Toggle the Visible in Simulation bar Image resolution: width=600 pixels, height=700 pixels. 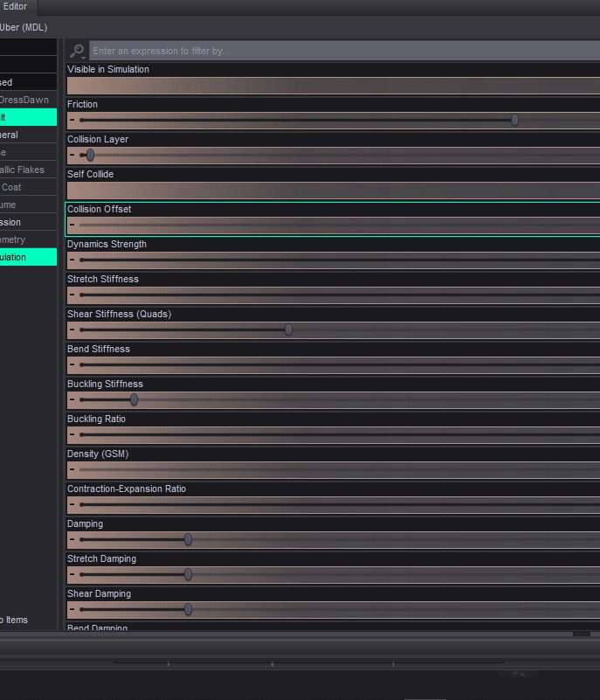point(334,86)
